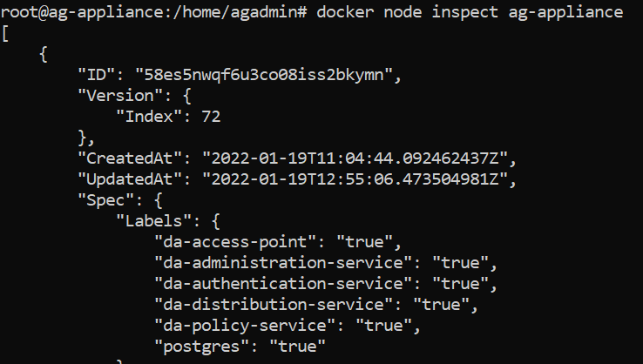
Task: Click the docker node inspect command text
Action: [470, 12]
